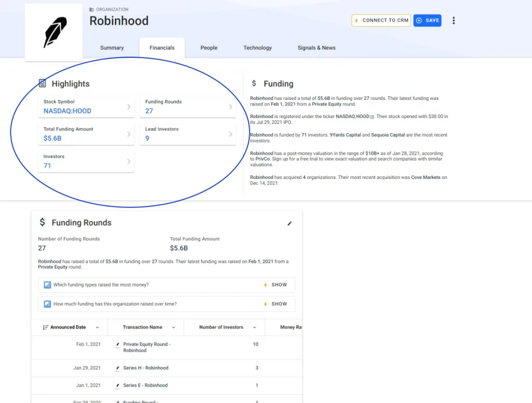Click the dollar icon beside Funding heading
Image resolution: width=532 pixels, height=403 pixels.
(254, 83)
